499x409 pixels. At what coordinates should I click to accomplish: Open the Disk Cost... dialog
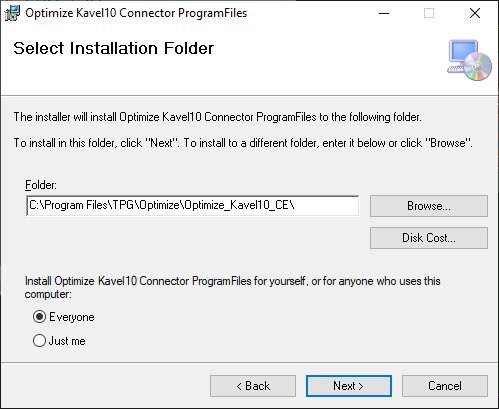coord(429,238)
